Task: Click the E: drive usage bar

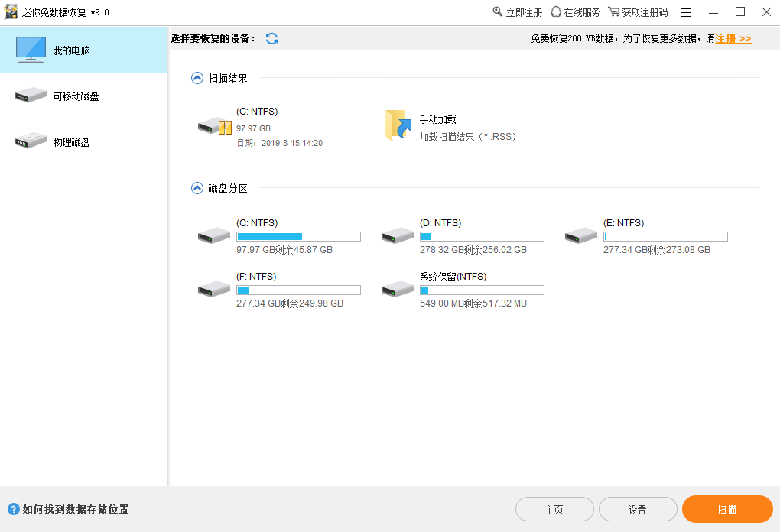Action: point(665,237)
